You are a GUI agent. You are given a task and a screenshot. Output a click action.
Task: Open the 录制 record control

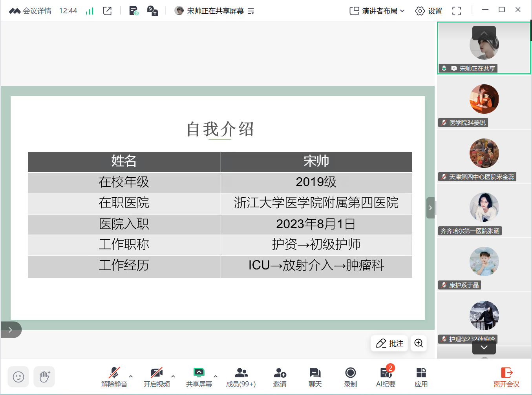[x=350, y=377]
